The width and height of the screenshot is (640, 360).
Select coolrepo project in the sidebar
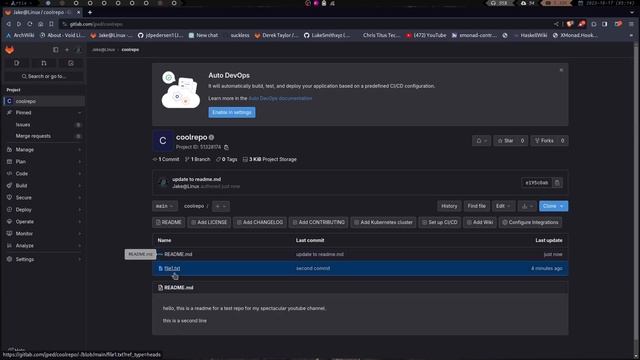(x=44, y=101)
